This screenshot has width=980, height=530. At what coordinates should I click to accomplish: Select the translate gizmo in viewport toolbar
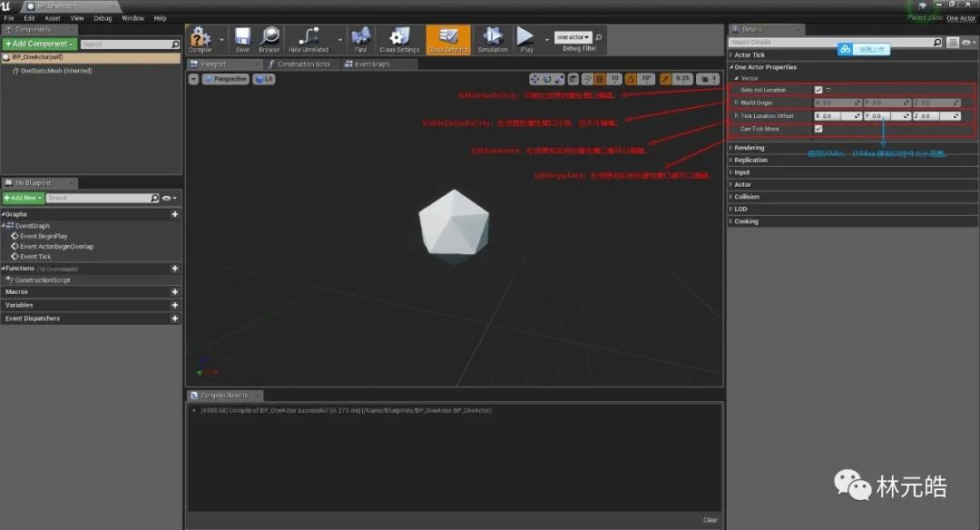point(534,79)
